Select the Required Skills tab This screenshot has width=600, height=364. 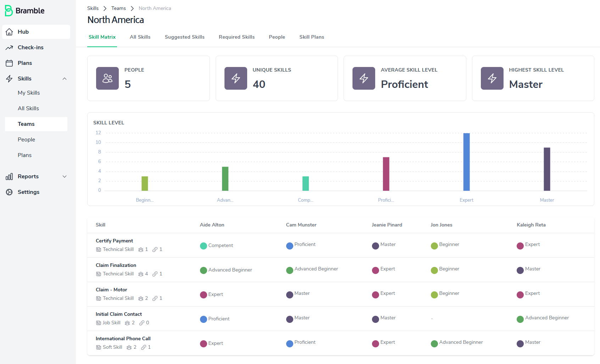click(x=237, y=37)
